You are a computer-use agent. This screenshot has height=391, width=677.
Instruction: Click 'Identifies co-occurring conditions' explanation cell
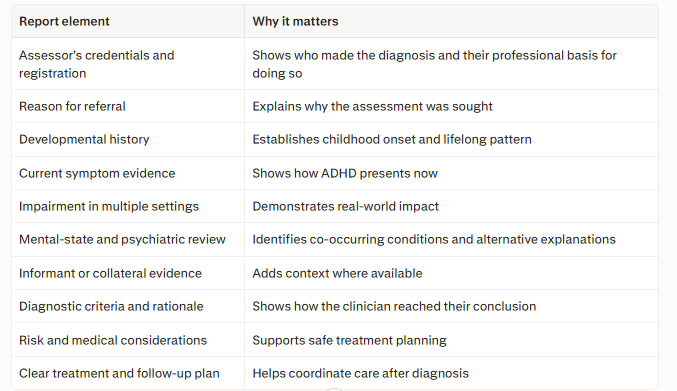point(451,240)
